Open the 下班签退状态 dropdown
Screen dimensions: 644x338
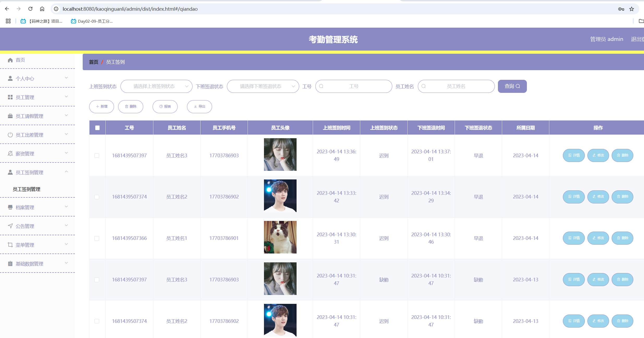tap(263, 86)
